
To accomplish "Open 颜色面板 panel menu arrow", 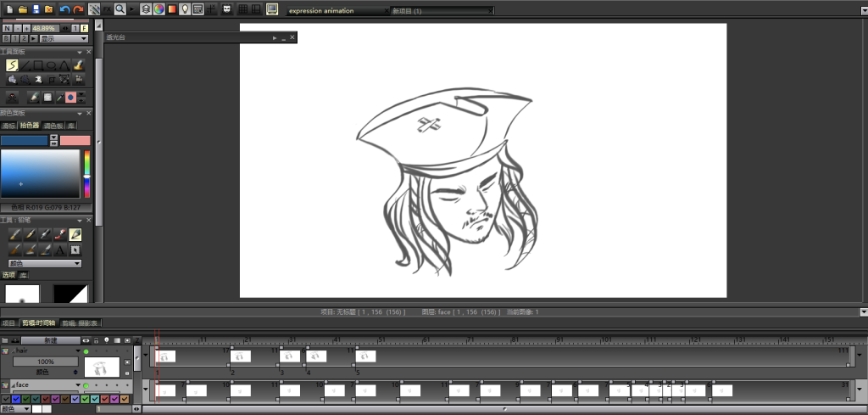I will click(81, 113).
